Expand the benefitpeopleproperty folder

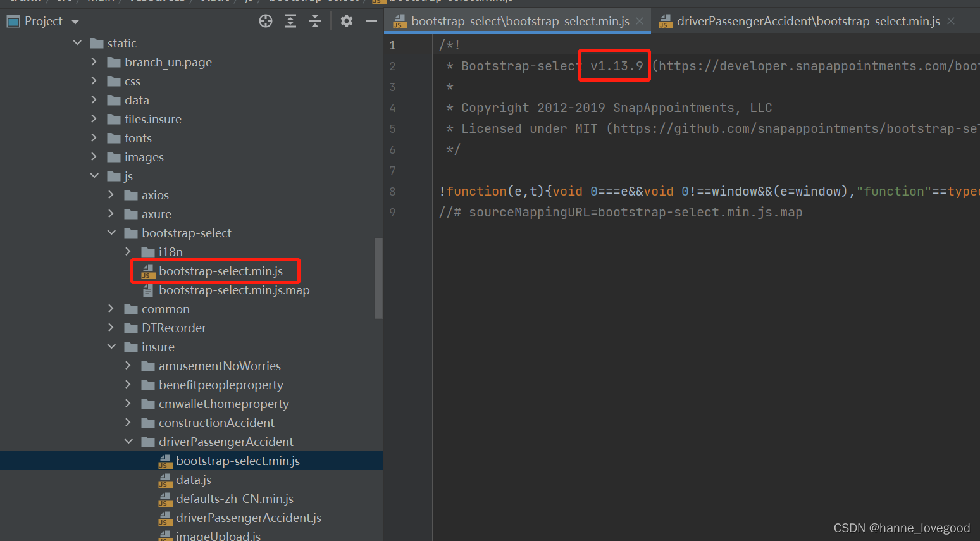tap(128, 385)
